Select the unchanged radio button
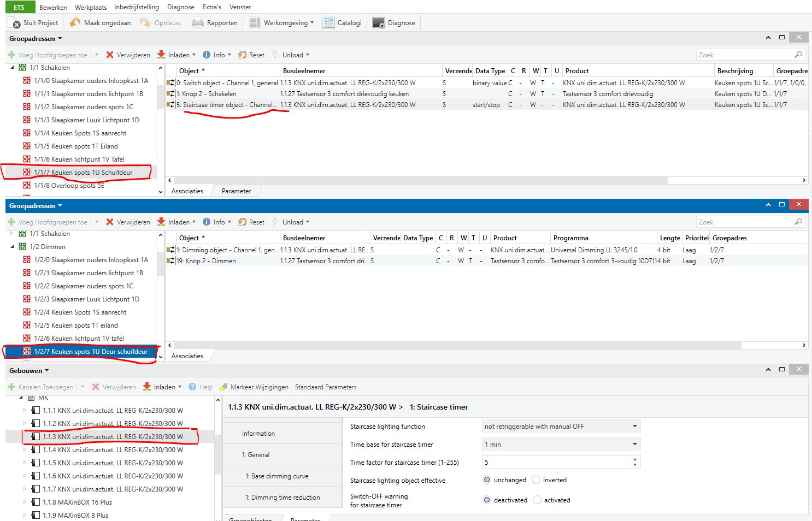Screen dimensions: 812x521 [487, 480]
